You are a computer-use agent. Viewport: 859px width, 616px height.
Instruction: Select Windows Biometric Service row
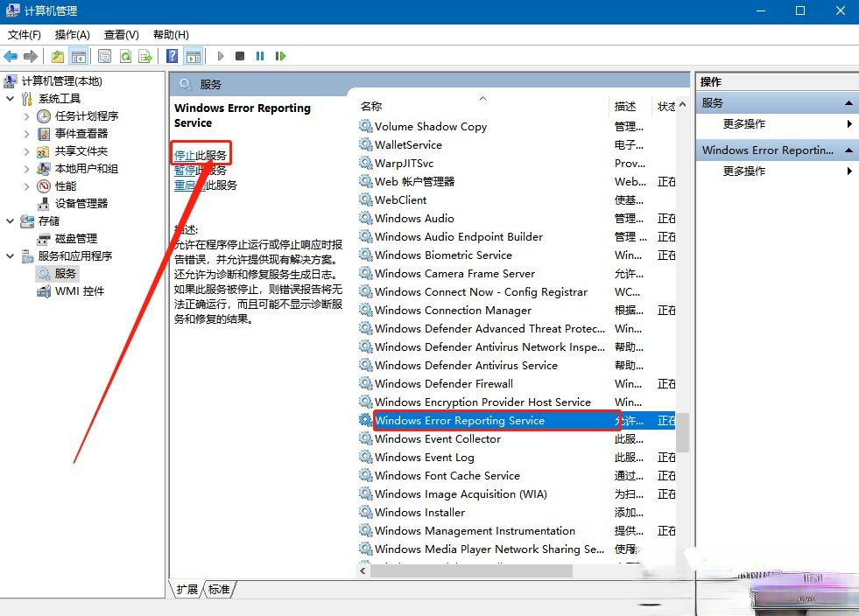coord(518,255)
